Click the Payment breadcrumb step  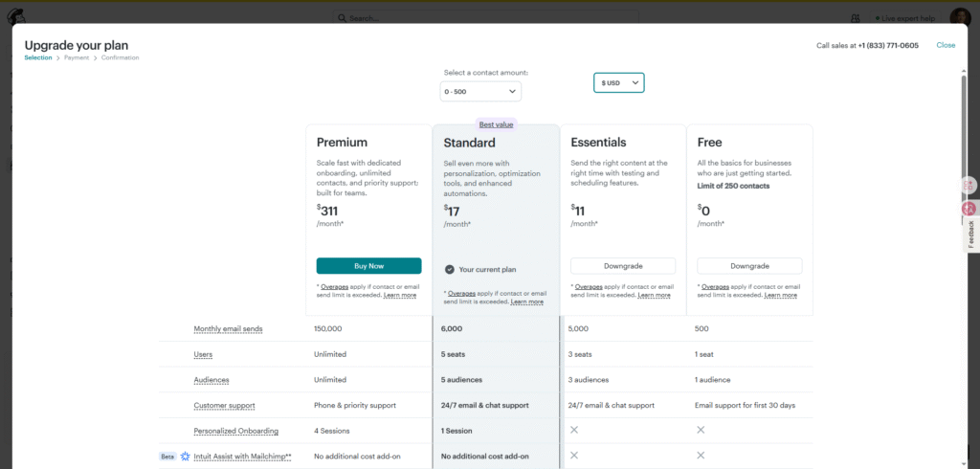(x=77, y=57)
